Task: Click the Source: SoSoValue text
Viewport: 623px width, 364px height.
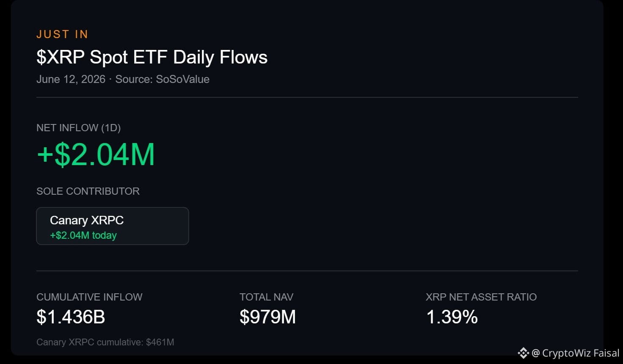Action: pyautogui.click(x=163, y=79)
